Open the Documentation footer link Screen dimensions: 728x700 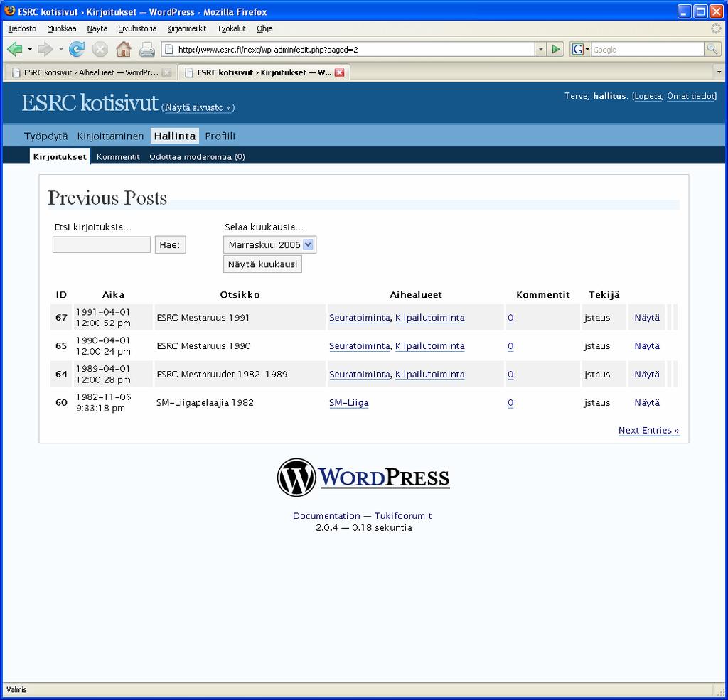point(326,516)
